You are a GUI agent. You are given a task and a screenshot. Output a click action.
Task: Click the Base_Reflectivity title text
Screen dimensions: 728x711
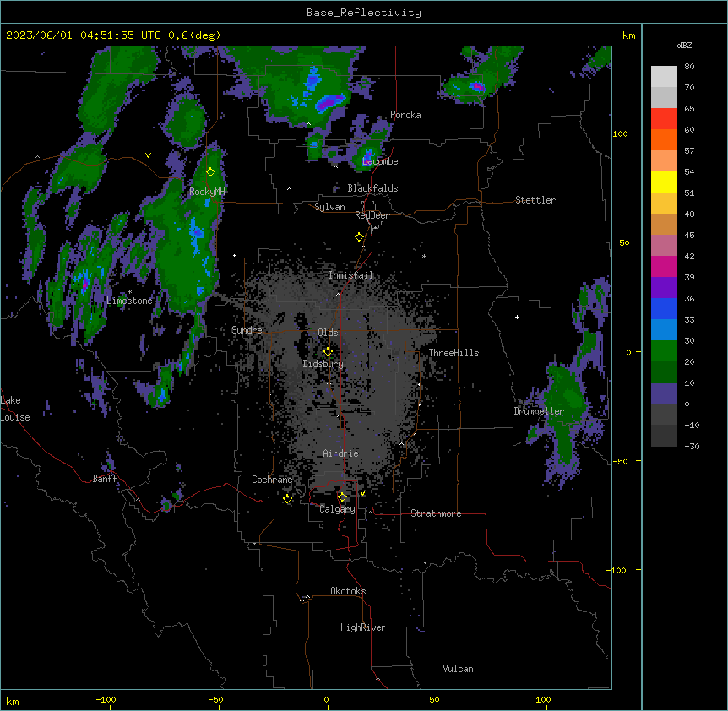click(364, 13)
